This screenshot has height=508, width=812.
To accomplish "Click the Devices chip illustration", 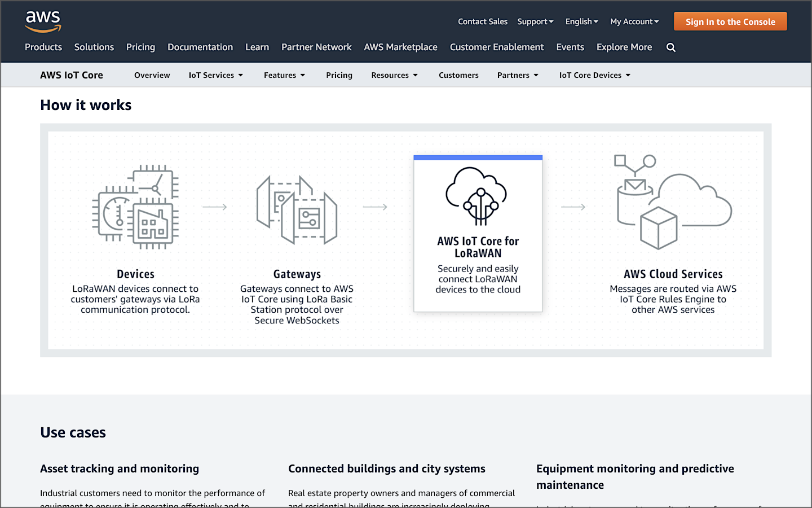I will point(135,207).
